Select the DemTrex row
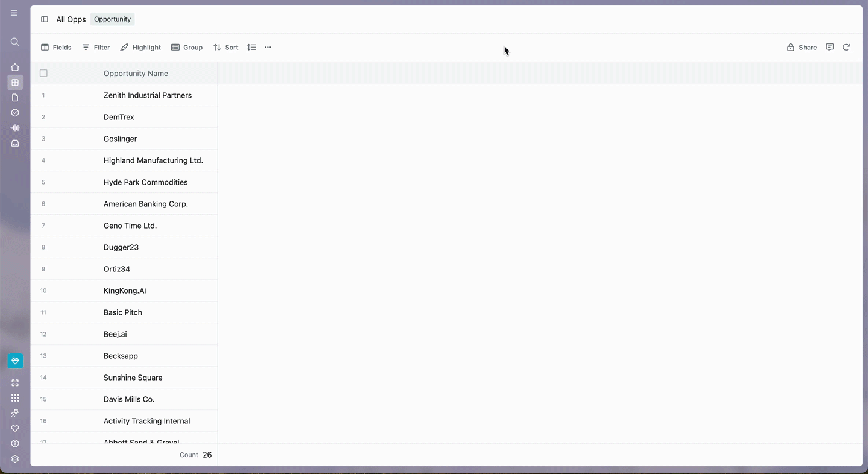The height and width of the screenshot is (474, 868). click(x=124, y=117)
